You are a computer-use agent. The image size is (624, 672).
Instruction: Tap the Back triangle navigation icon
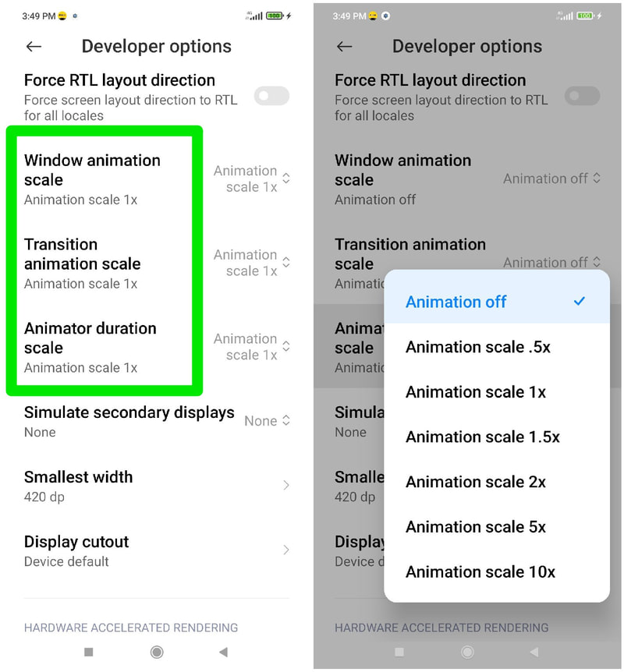[x=224, y=653]
